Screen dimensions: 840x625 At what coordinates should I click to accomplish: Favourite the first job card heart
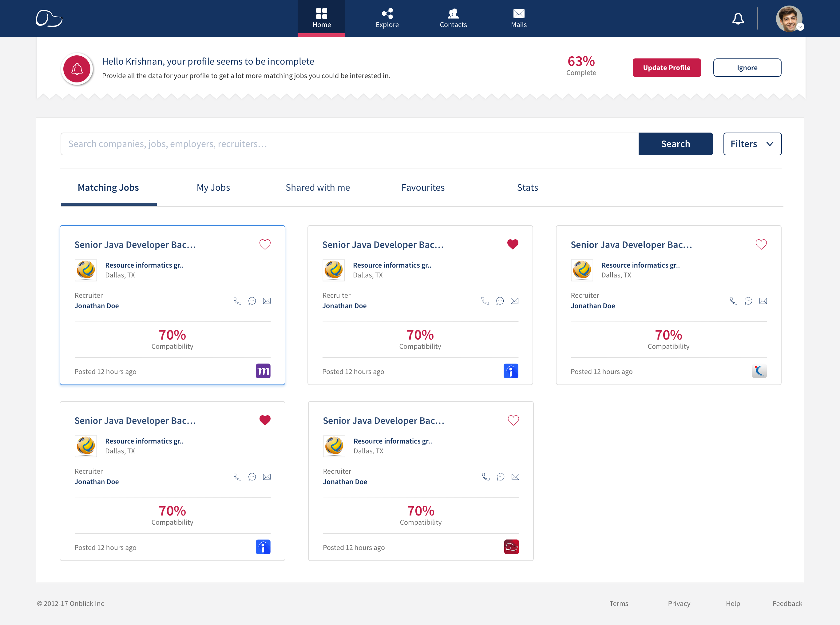coord(265,245)
